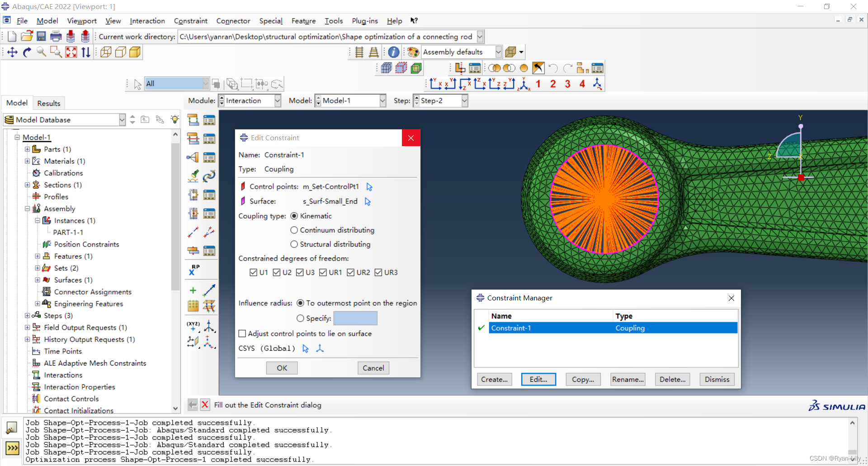Click OK in Edit Constraint dialog
Screen dimensions: 868x466
coord(282,368)
